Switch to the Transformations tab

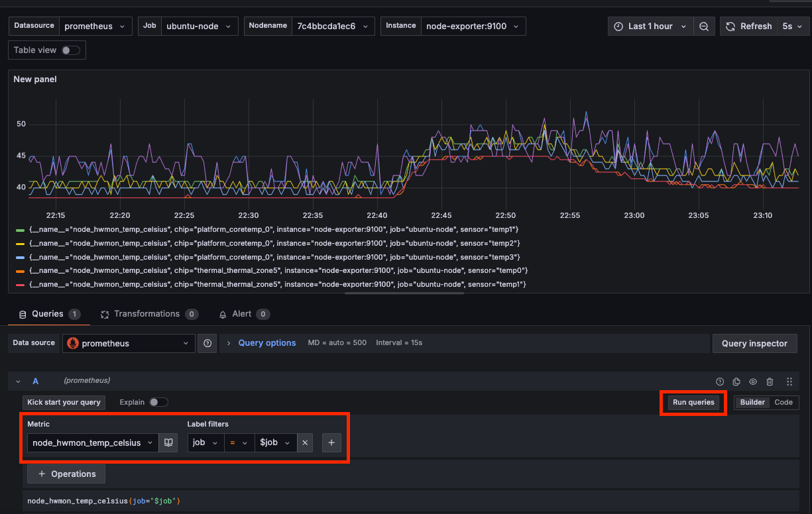point(148,314)
